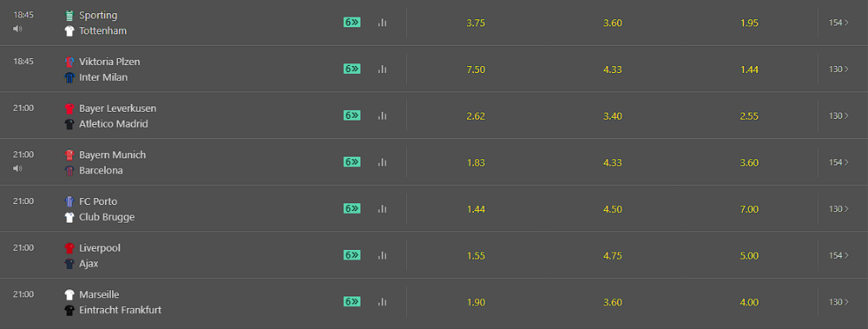The width and height of the screenshot is (868, 329).
Task: Click the Liverpool team shirt icon
Action: click(x=69, y=248)
